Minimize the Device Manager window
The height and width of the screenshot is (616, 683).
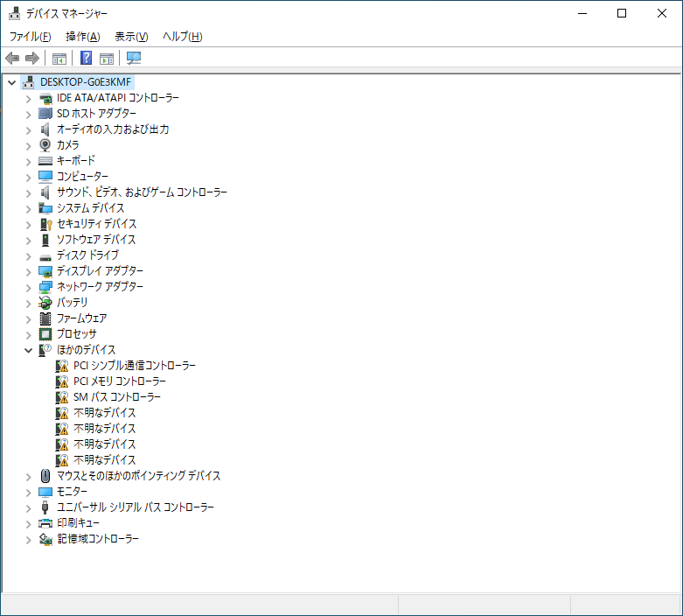(582, 13)
